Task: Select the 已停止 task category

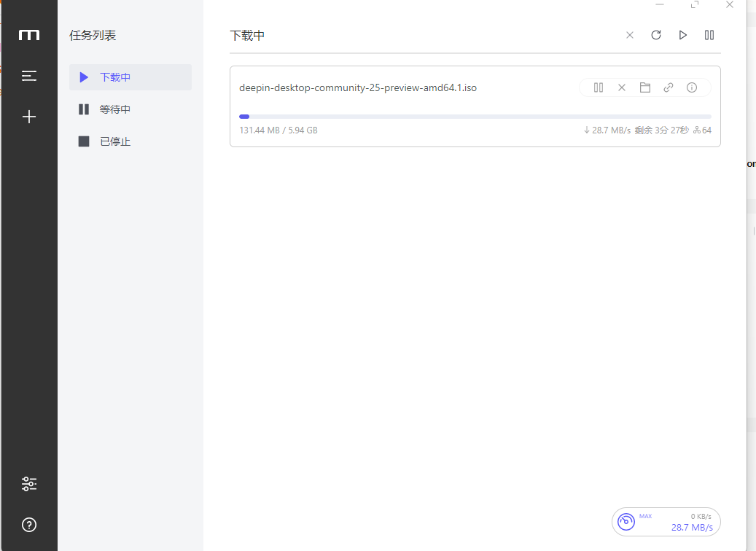Action: click(x=130, y=141)
